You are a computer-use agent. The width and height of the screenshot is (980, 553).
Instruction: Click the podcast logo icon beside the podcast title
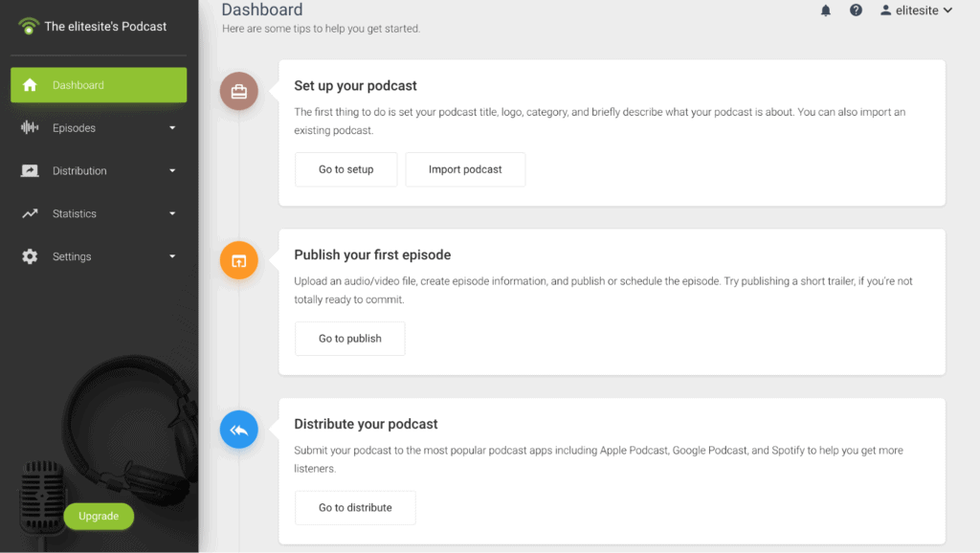point(27,27)
